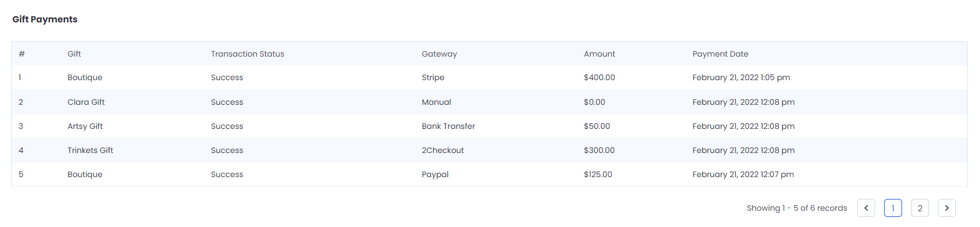Click the # column header

click(21, 54)
